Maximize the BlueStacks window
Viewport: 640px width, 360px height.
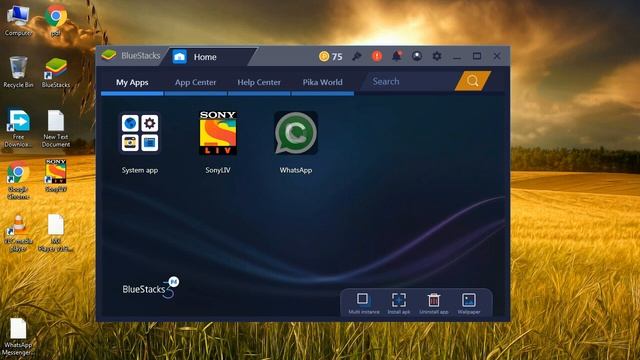coord(477,56)
